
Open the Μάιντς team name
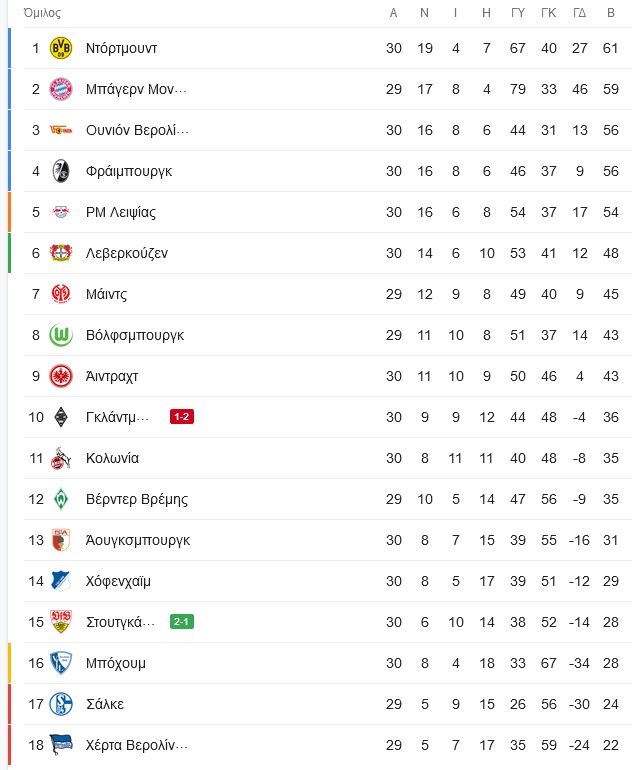106,294
